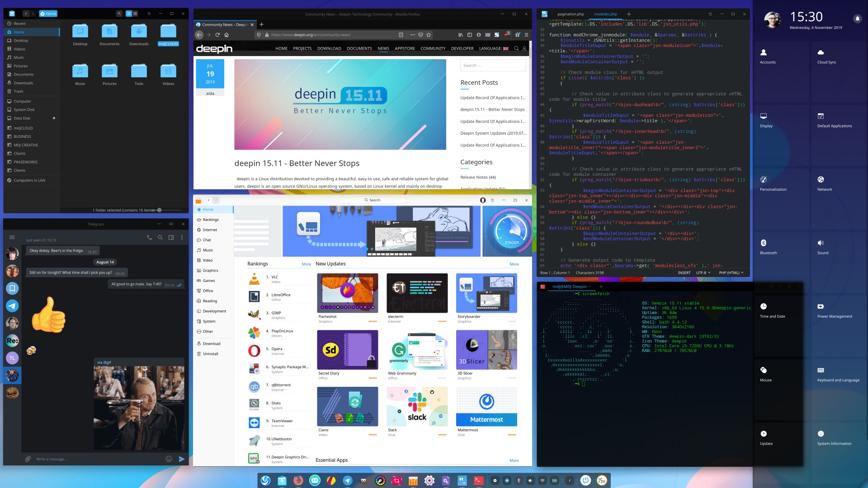Click More beside Rankings in App Store
The image size is (868, 488).
point(307,264)
